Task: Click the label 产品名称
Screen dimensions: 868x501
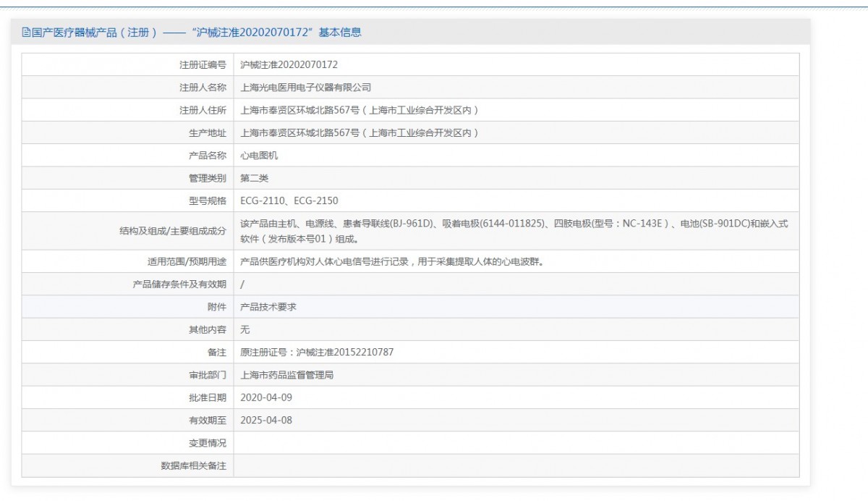Action: pos(208,156)
